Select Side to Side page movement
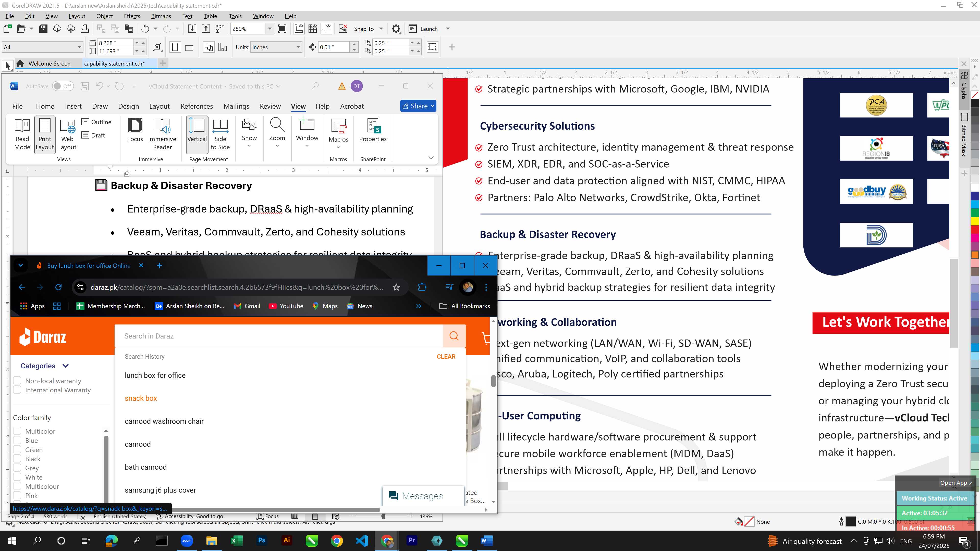This screenshot has height=551, width=980. [x=220, y=135]
